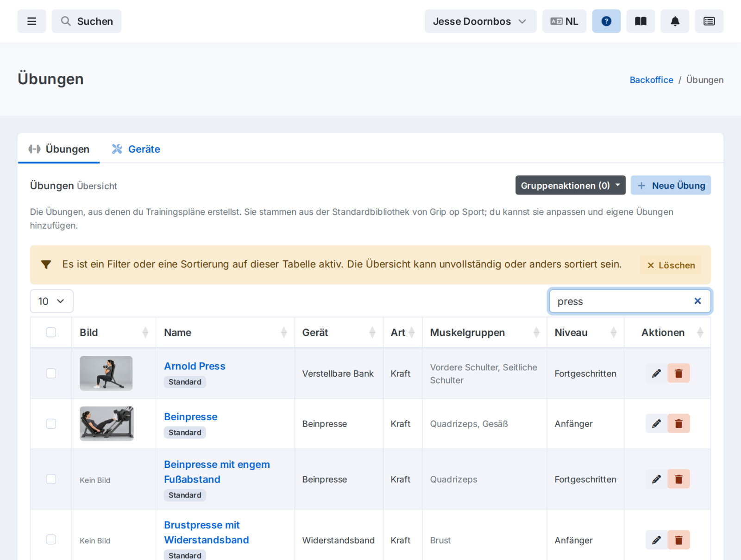The image size is (741, 560).
Task: Open the manual book icon
Action: point(641,21)
